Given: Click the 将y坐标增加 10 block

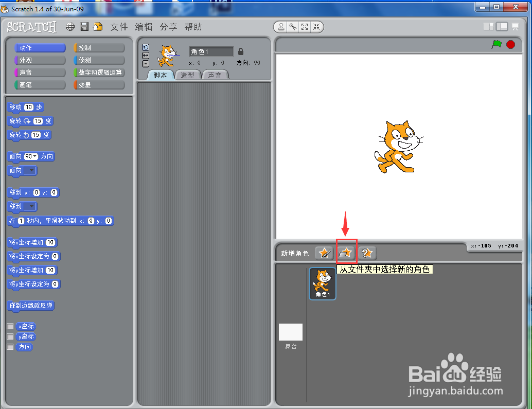Looking at the screenshot, I should pos(32,270).
